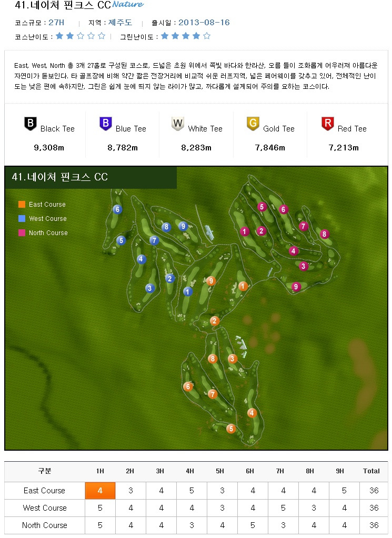
Task: Select the highlighted East Course 1H cell
Action: pos(100,491)
